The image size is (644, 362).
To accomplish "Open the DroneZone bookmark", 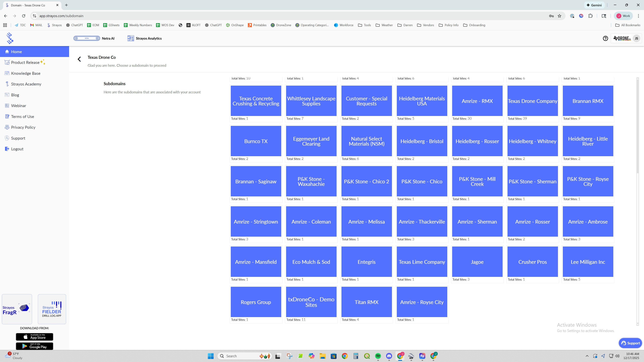I will tap(281, 25).
